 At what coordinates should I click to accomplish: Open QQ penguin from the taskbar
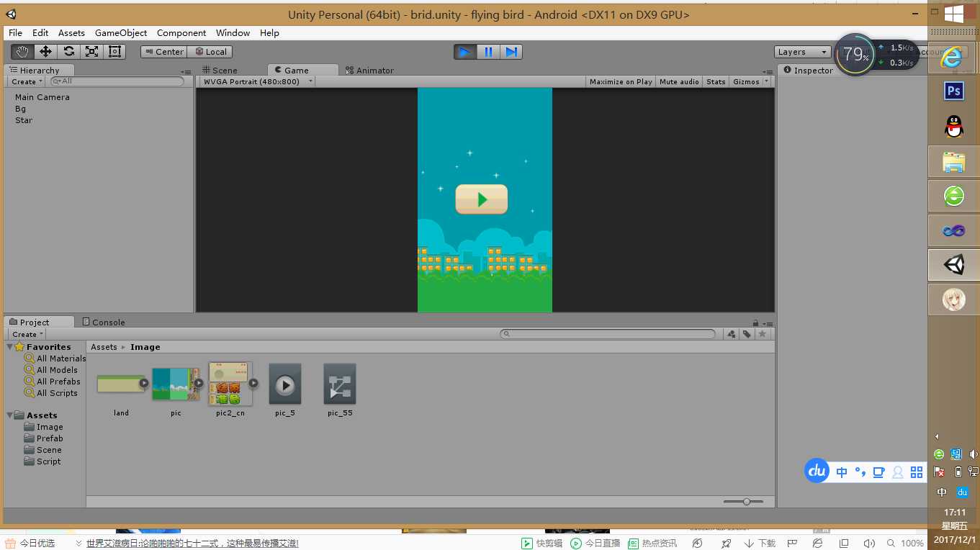click(x=954, y=127)
